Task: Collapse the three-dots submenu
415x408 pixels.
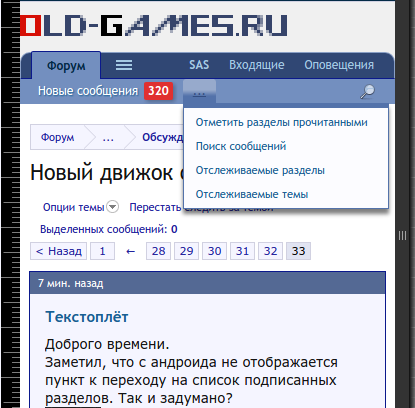Action: coord(199,92)
